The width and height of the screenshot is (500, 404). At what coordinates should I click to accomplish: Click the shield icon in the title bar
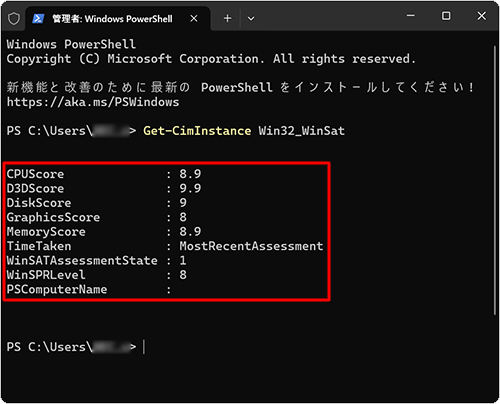[14, 18]
